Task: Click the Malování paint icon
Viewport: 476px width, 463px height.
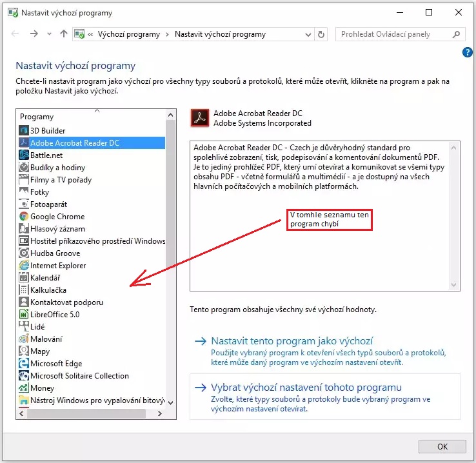Action: pos(24,339)
